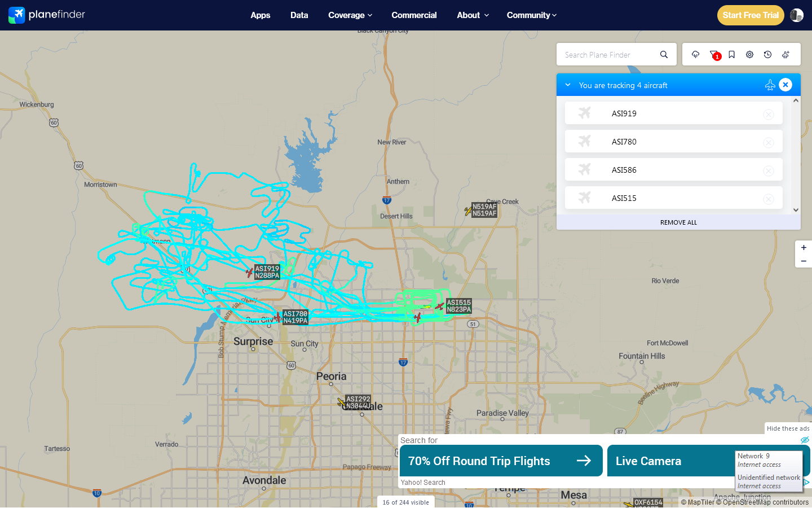Click the ASI780 N419PA map label
The image size is (812, 508).
(x=295, y=317)
